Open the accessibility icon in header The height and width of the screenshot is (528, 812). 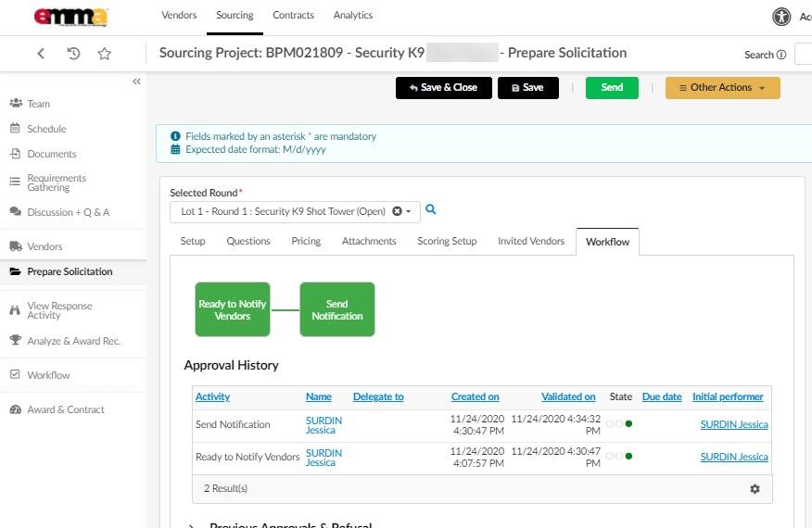(781, 17)
